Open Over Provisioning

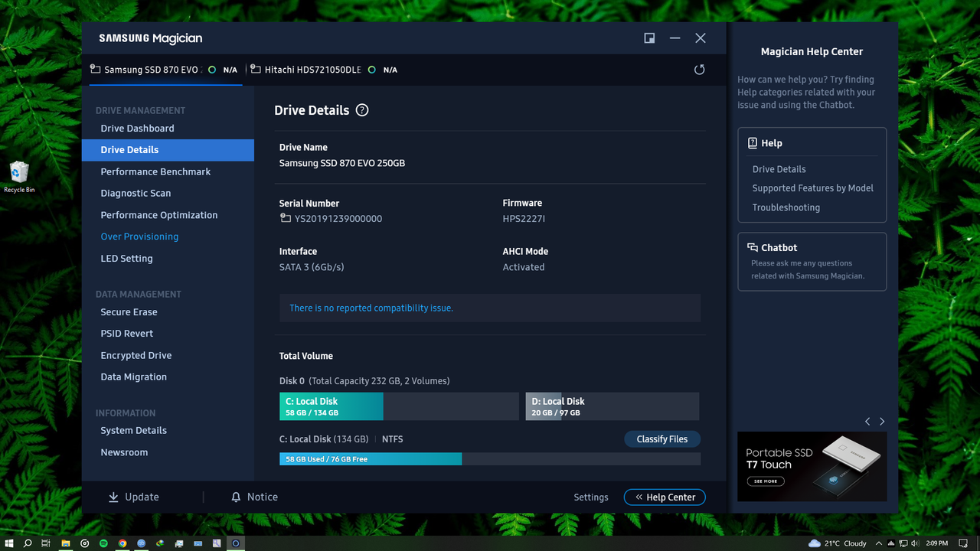tap(139, 236)
